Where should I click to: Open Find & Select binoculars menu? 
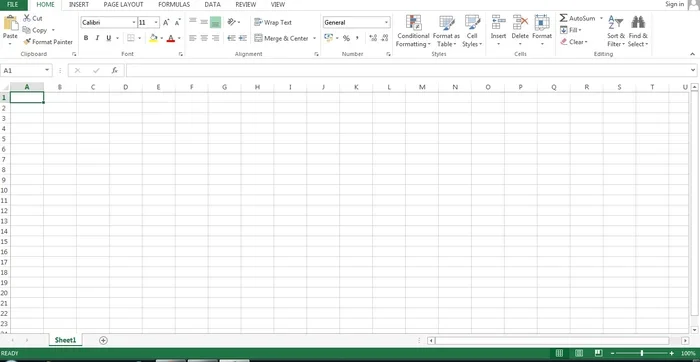pyautogui.click(x=638, y=31)
